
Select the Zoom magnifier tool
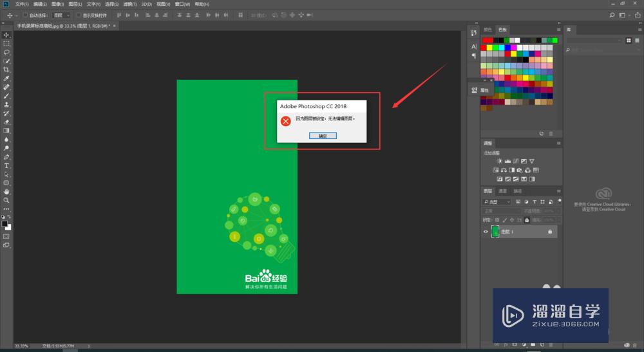(6, 200)
